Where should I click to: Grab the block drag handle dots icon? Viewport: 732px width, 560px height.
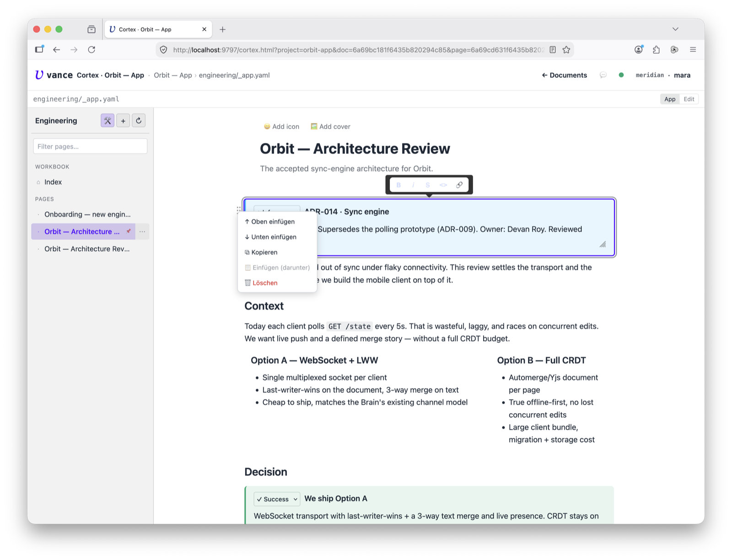click(239, 210)
